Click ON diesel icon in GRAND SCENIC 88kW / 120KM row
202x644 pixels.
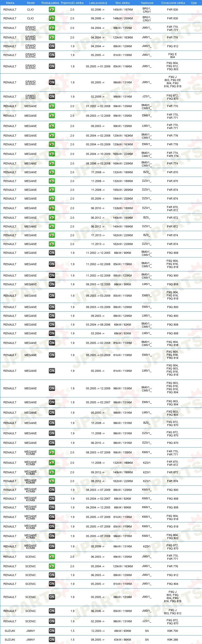tap(52, 46)
